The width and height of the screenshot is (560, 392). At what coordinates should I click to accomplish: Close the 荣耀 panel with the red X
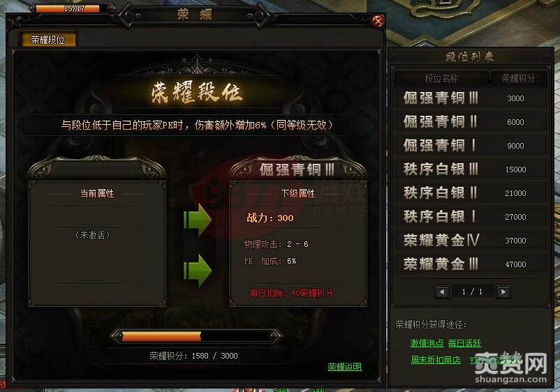click(x=378, y=22)
